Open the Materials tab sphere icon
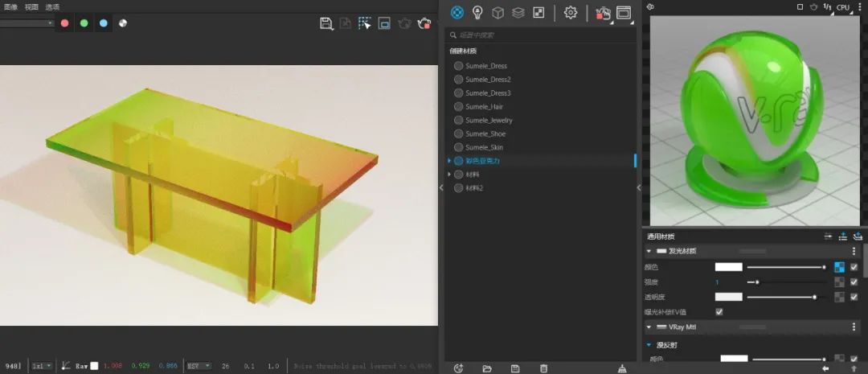This screenshot has width=868, height=374. click(x=457, y=12)
